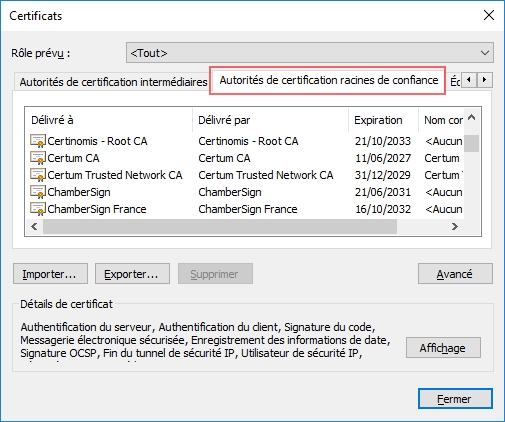The width and height of the screenshot is (505, 422).
Task: Click the tab strip right arrow
Action: click(x=484, y=80)
